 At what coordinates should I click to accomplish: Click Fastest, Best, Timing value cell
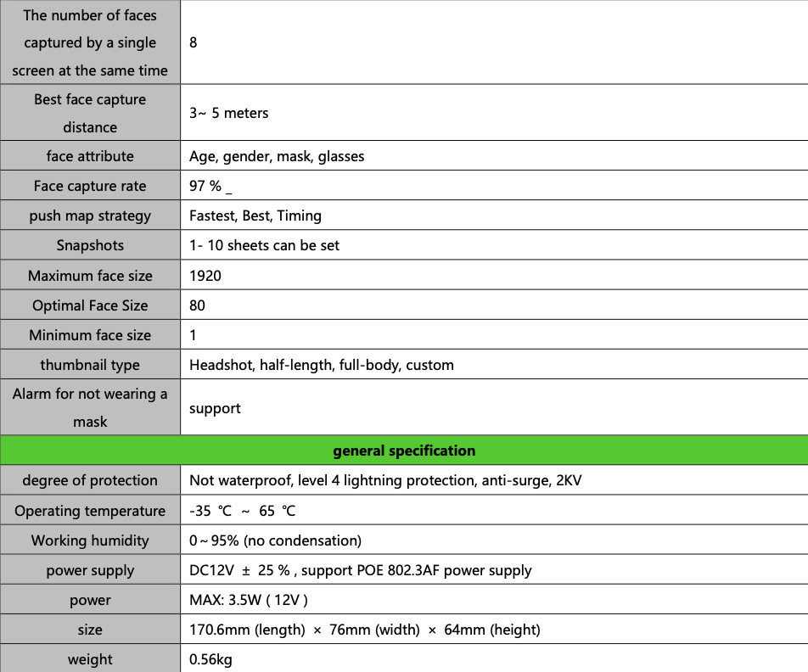tap(494, 216)
